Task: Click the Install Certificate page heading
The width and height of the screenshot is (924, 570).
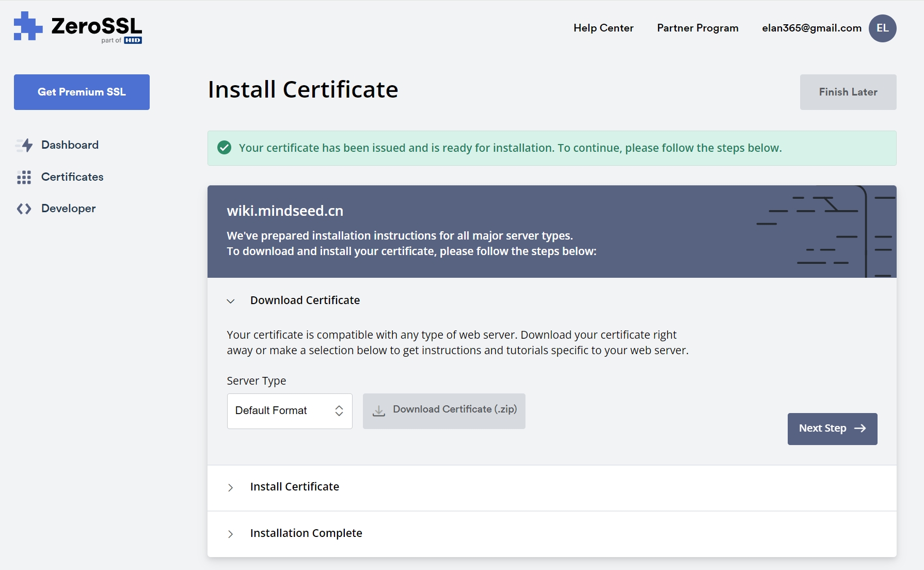Action: tap(303, 90)
